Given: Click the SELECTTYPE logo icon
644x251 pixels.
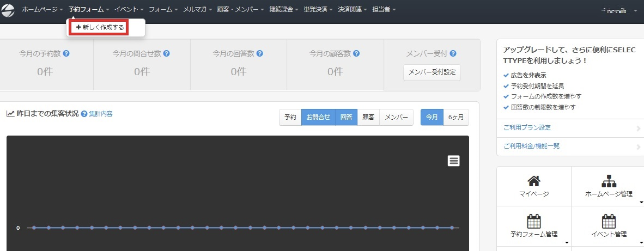Looking at the screenshot, I should (8, 10).
